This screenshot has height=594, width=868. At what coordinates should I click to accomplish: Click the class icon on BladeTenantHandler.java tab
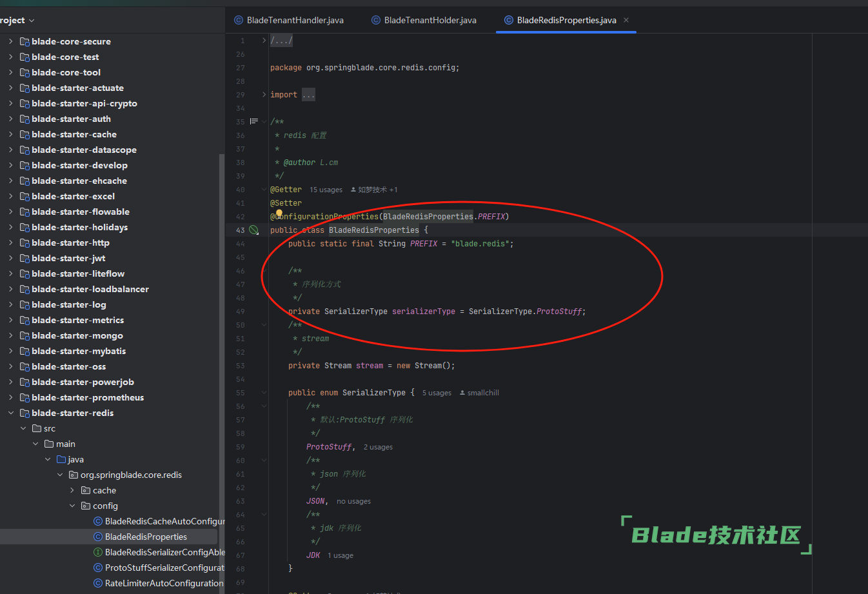point(239,20)
